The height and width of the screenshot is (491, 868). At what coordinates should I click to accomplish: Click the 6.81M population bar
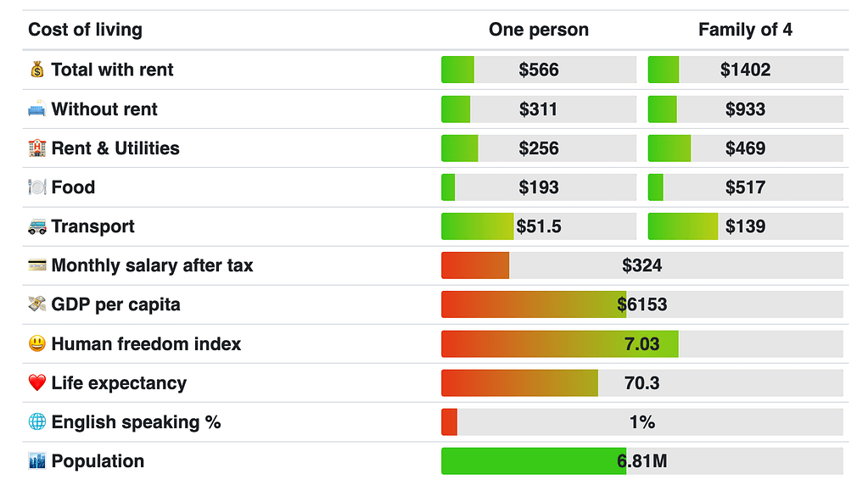pos(641,461)
